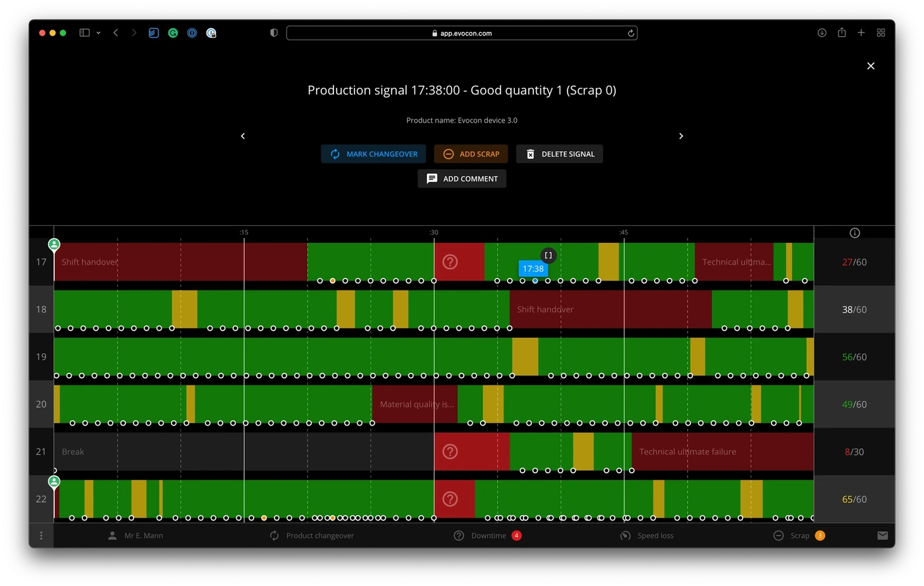Click the bracket selection icon above 17:38
The height and width of the screenshot is (586, 924).
[x=548, y=255]
